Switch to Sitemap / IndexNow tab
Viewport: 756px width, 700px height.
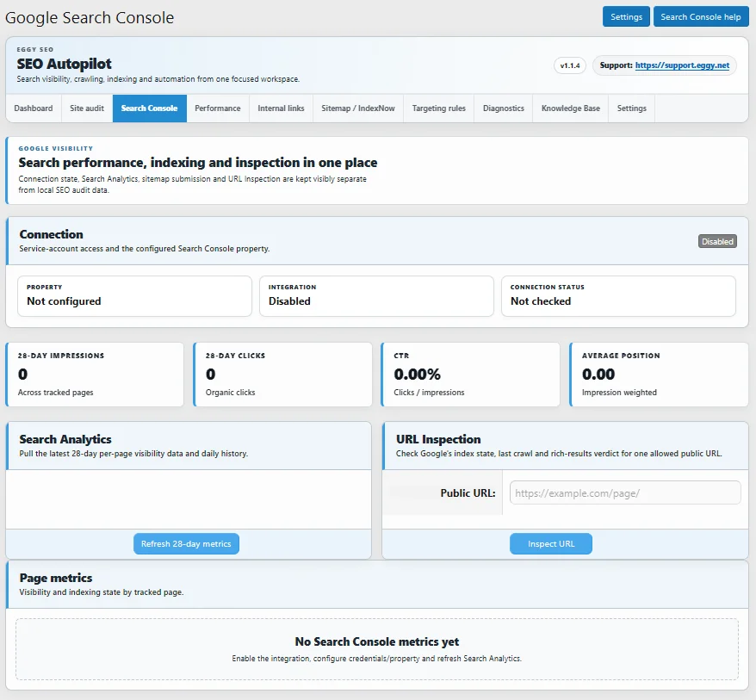pos(358,108)
